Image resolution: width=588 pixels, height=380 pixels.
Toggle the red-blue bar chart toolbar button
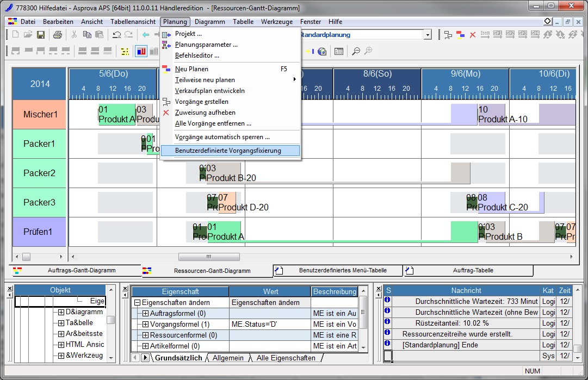pyautogui.click(x=141, y=51)
